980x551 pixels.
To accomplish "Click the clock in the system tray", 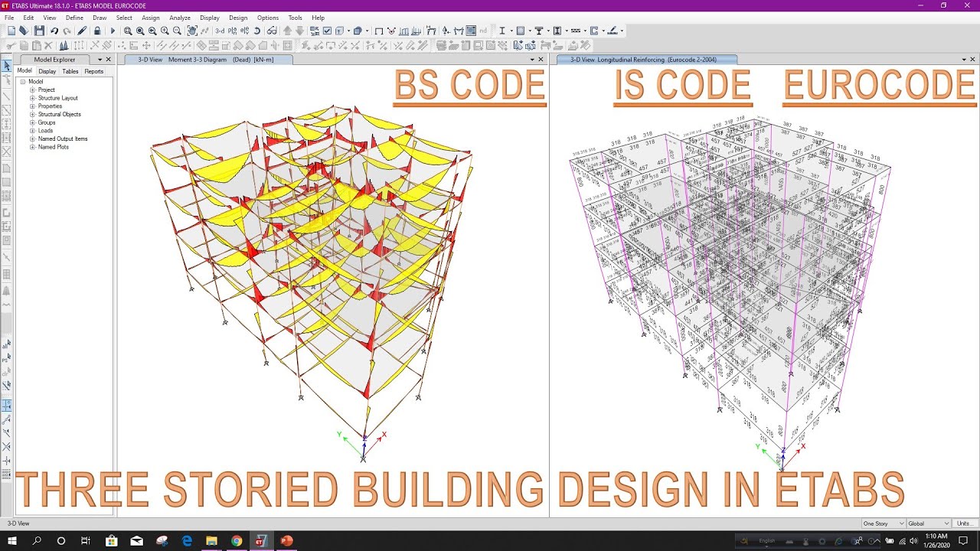I will tap(936, 540).
